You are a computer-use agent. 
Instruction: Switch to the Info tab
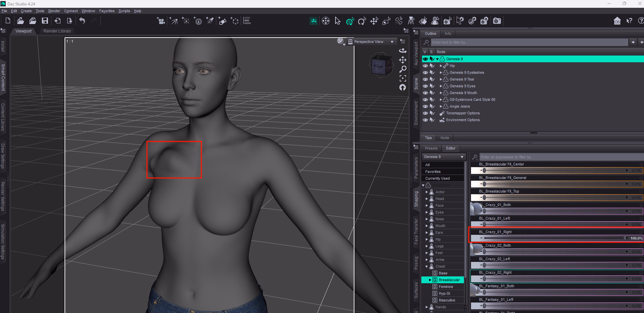point(448,33)
